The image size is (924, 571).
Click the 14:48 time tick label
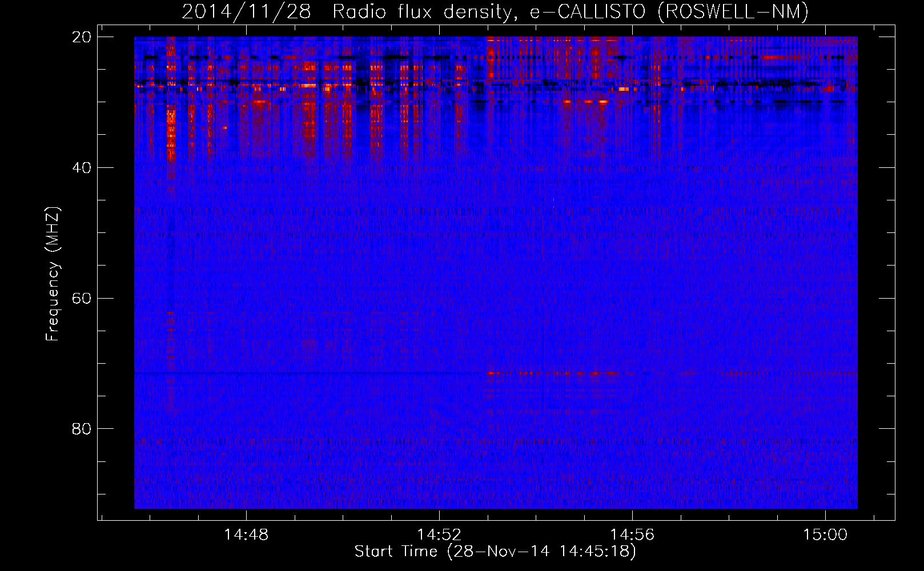pos(246,535)
